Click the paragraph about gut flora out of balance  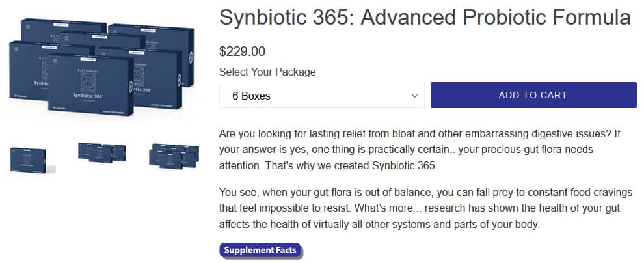[x=420, y=208]
